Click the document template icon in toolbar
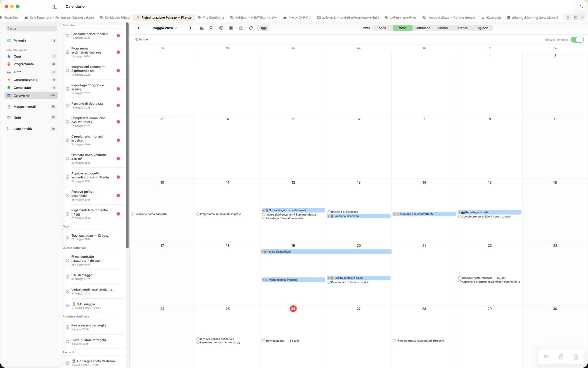This screenshot has height=368, width=588. click(x=231, y=28)
